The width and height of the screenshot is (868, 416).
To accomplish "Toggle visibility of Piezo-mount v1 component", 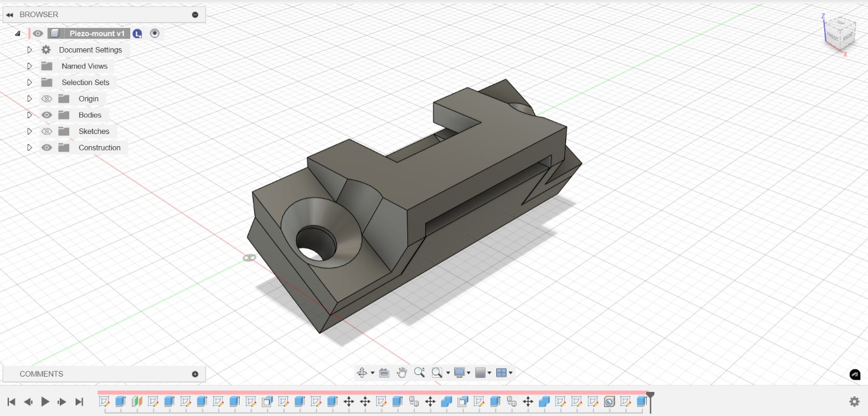I will pyautogui.click(x=38, y=34).
